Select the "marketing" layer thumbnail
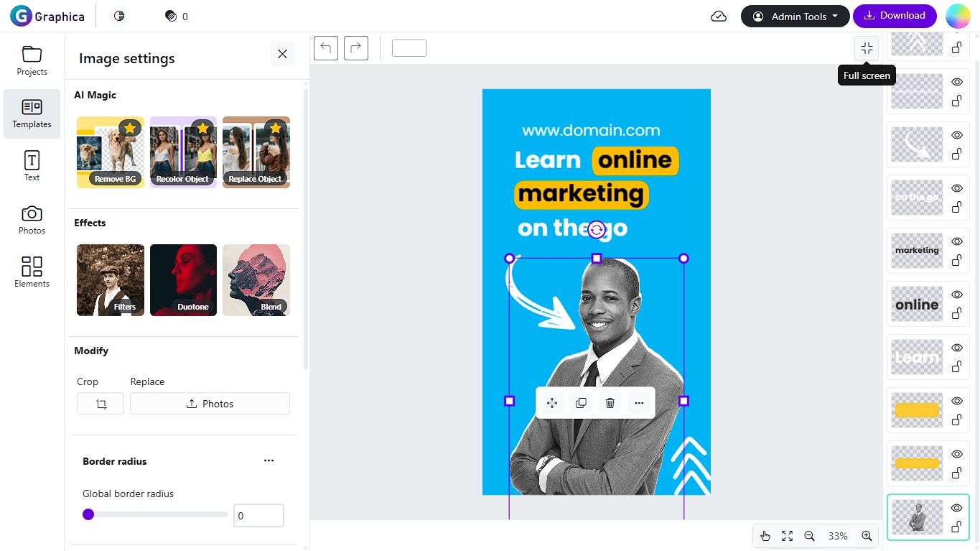 [x=917, y=251]
